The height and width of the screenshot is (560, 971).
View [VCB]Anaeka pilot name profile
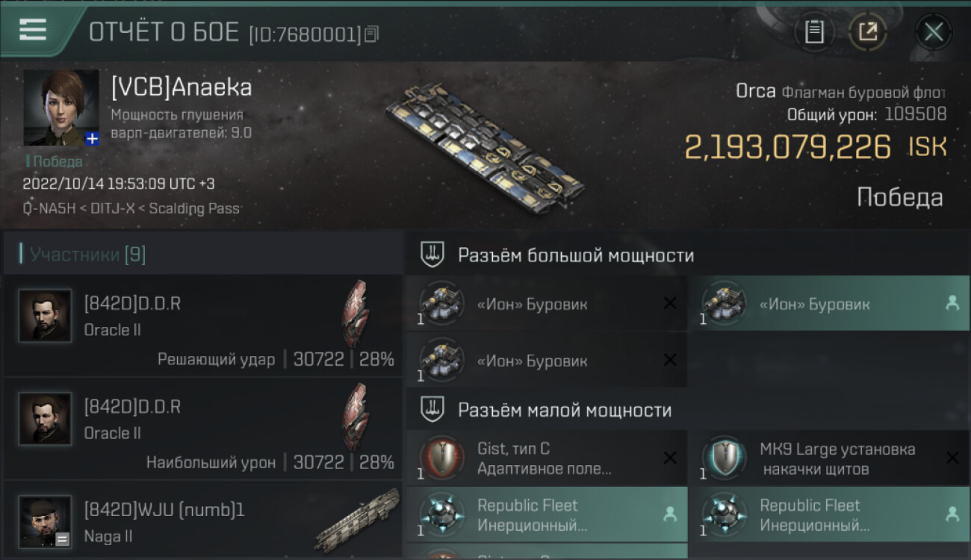[182, 87]
